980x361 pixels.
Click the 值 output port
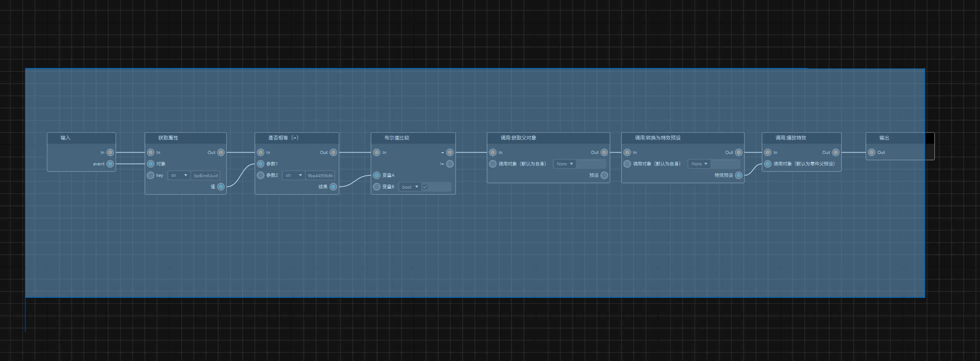tap(221, 186)
